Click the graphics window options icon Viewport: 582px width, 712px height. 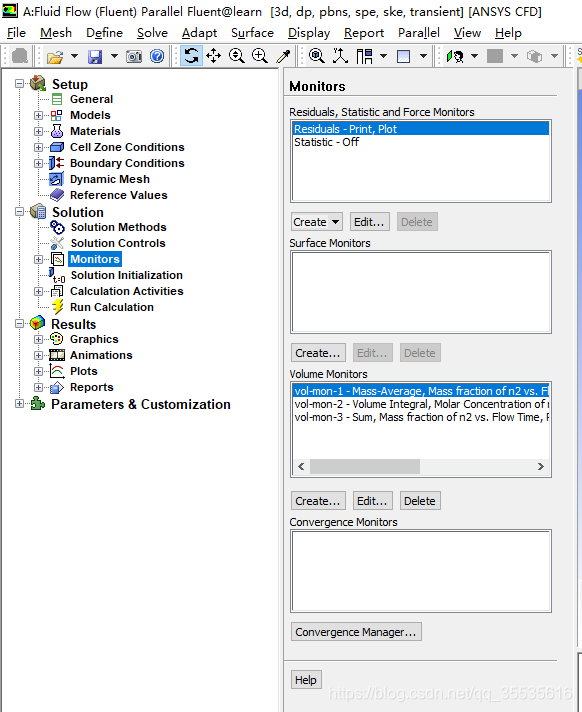[404, 57]
